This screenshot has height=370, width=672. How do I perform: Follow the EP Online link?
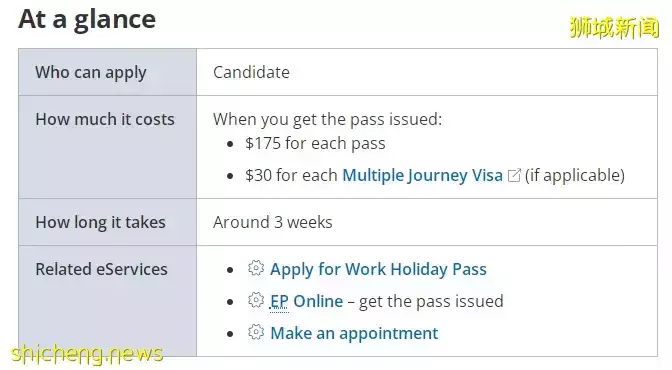tap(306, 301)
